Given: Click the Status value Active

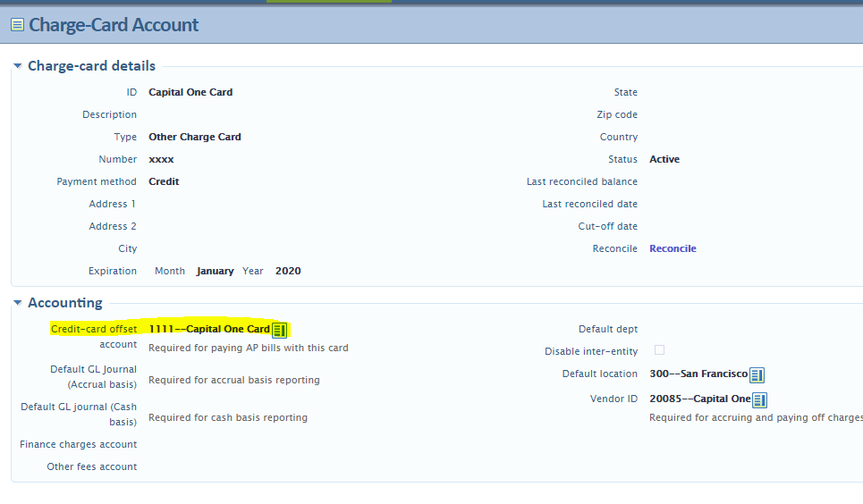Looking at the screenshot, I should click(x=664, y=160).
